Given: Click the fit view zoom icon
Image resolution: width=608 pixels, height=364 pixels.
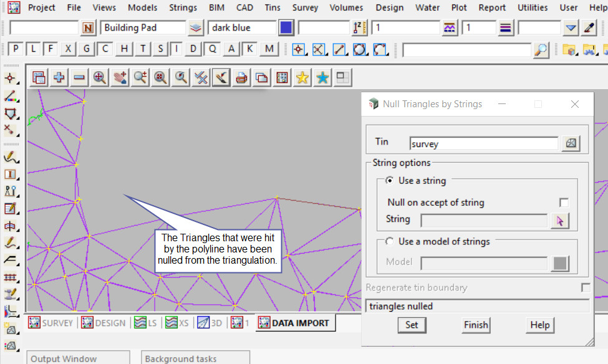Looking at the screenshot, I should (x=99, y=78).
